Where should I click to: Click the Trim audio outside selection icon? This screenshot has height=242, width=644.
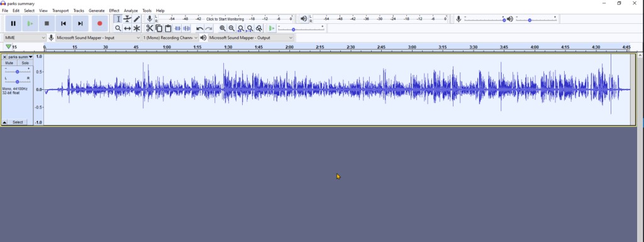[x=177, y=28]
